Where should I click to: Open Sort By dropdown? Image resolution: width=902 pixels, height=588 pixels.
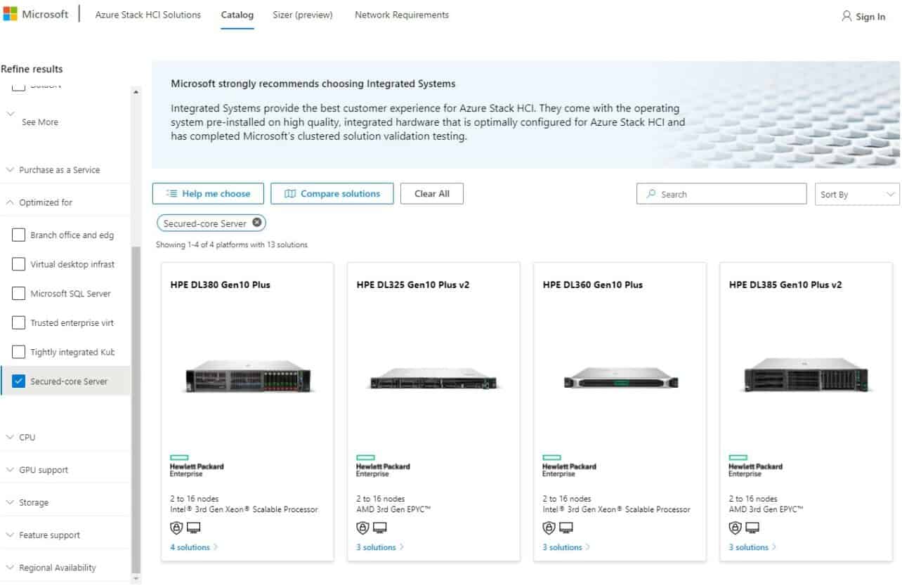pyautogui.click(x=857, y=194)
